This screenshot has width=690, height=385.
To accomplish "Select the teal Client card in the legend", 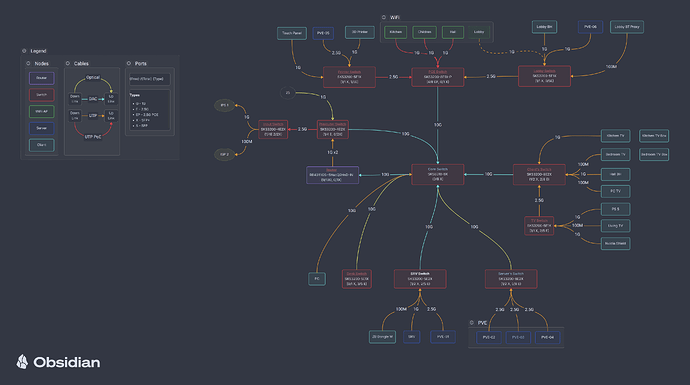I will click(42, 145).
